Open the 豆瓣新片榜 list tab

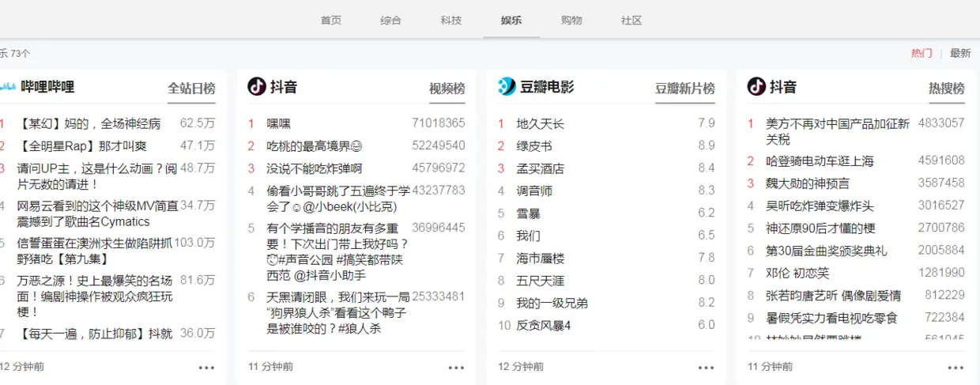pos(685,89)
